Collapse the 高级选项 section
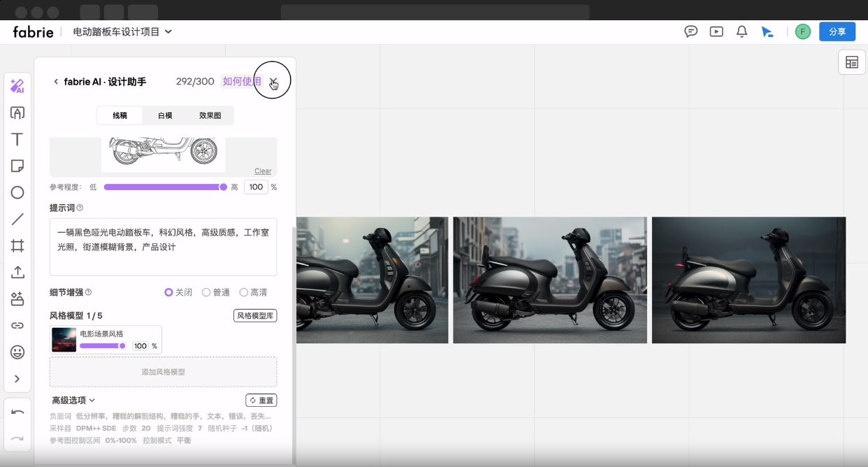This screenshot has width=868, height=467. 73,401
